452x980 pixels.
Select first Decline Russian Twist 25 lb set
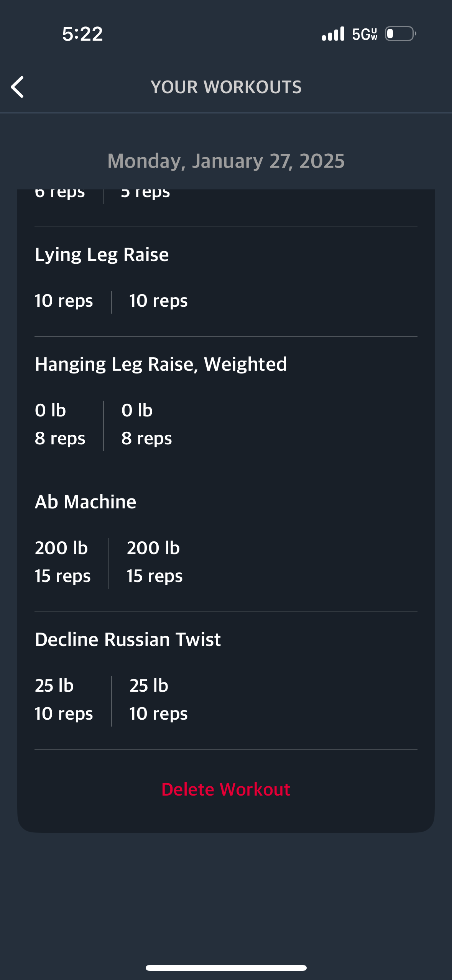[54, 686]
